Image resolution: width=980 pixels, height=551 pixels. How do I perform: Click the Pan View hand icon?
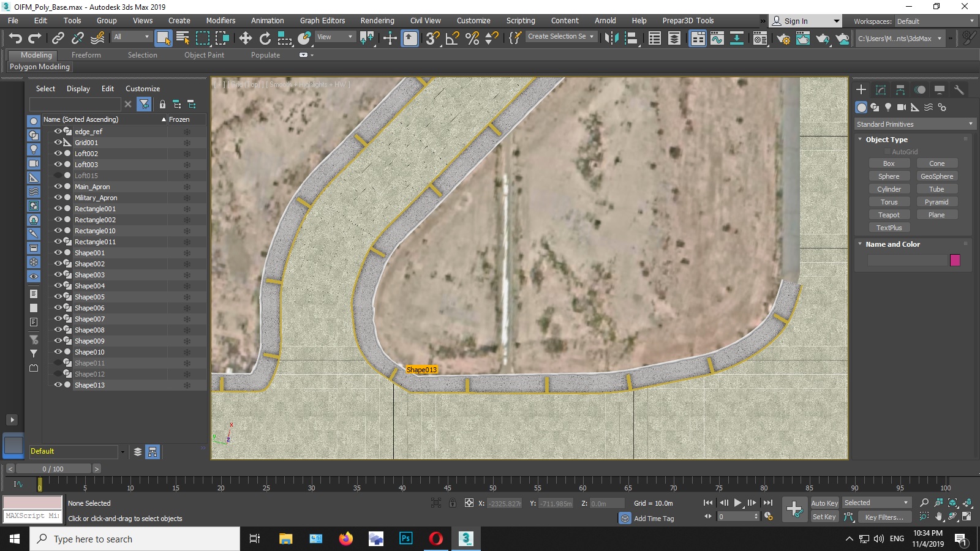coord(939,517)
